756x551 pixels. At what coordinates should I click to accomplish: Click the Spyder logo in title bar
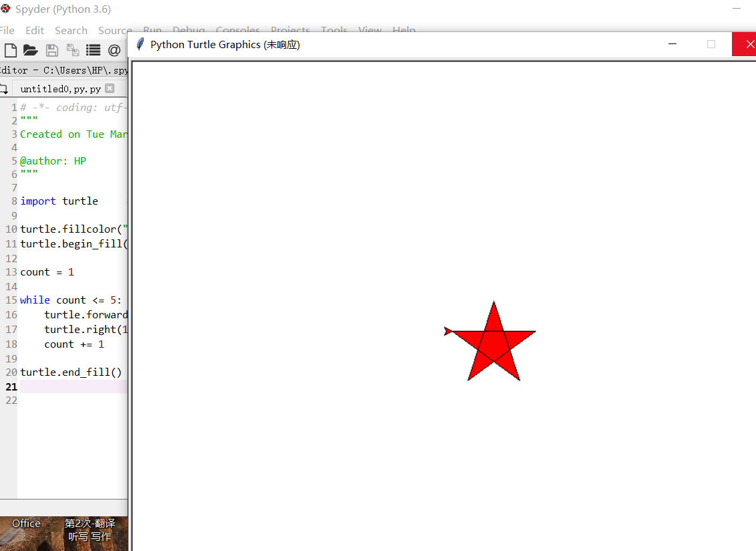[x=5, y=9]
